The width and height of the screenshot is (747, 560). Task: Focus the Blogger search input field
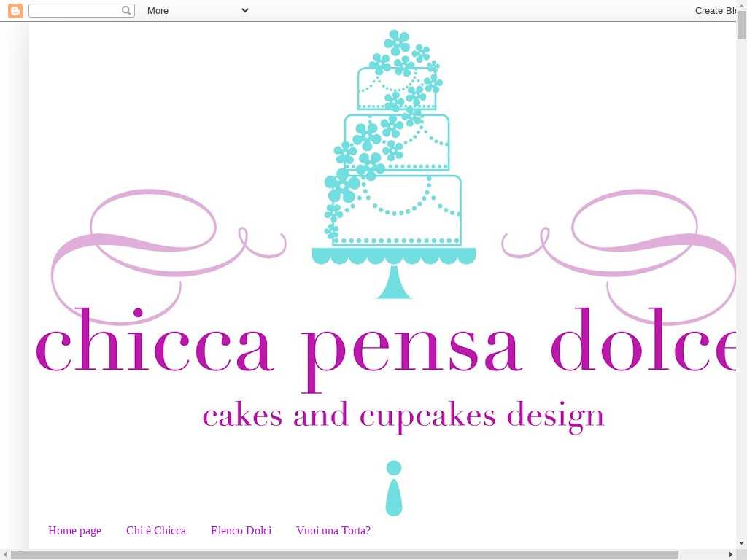[74, 10]
